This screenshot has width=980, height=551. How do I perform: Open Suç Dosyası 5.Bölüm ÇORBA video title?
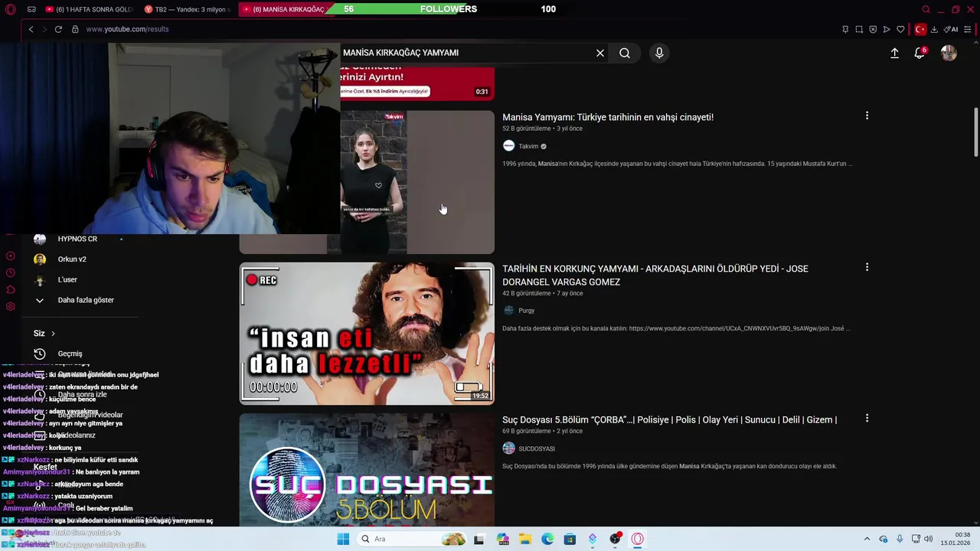click(669, 419)
